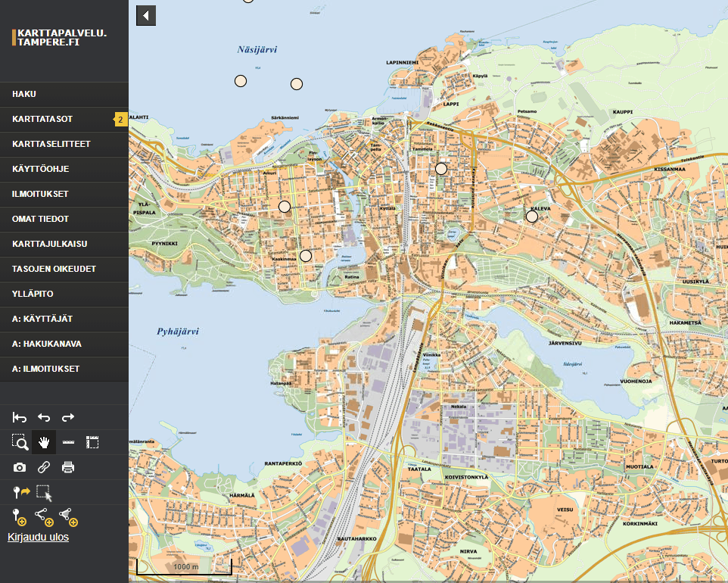The height and width of the screenshot is (583, 728).
Task: Select the zoom-to-area magnifier tool
Action: click(20, 442)
